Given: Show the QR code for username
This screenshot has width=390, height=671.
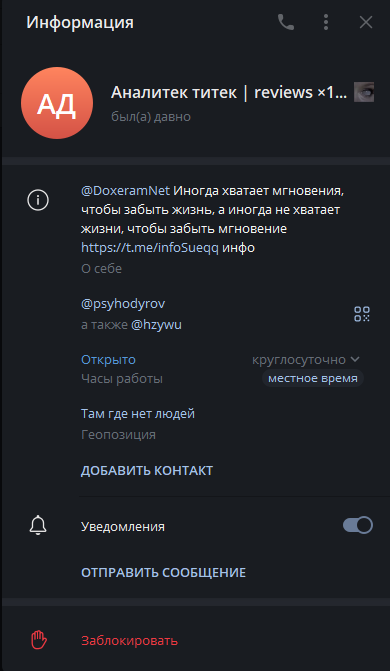Looking at the screenshot, I should pos(362,314).
